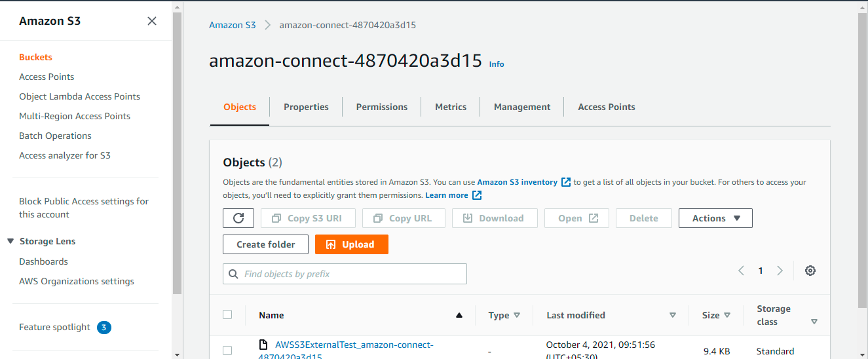
Task: Click the Copy S3 URI button
Action: [308, 218]
